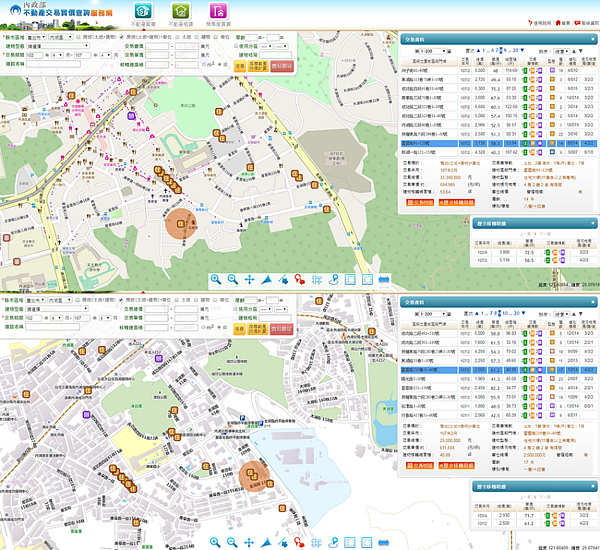Select the location pin tool on upper map toolbar
Viewport: 600px width, 550px height.
pos(334,280)
